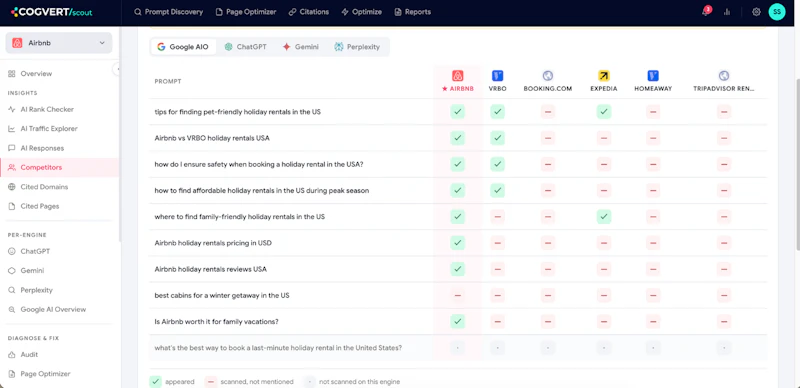Viewport: 800px width, 388px height.
Task: Click the Airbnb column logo icon
Action: [x=458, y=76]
